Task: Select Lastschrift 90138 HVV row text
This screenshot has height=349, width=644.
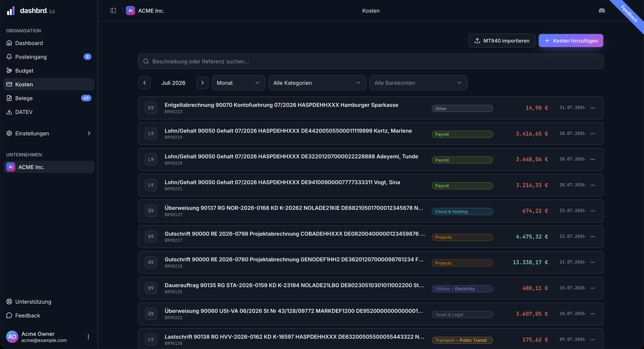Action: click(294, 337)
